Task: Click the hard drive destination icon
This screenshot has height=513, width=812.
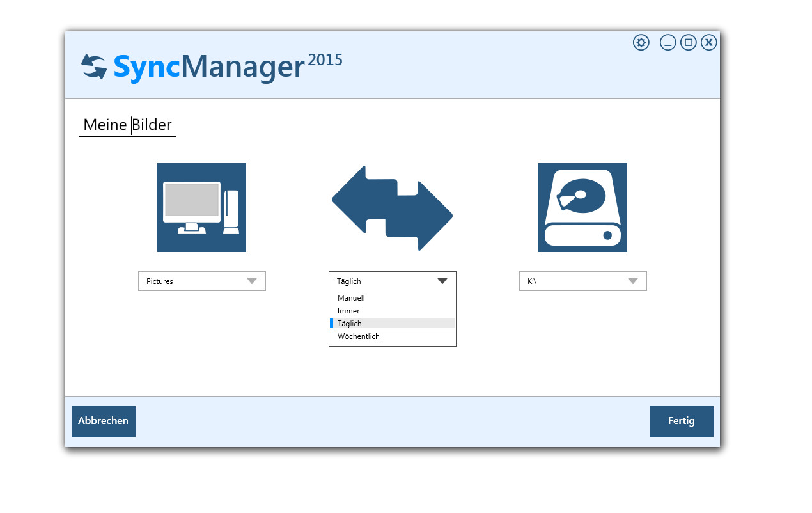Action: click(582, 207)
